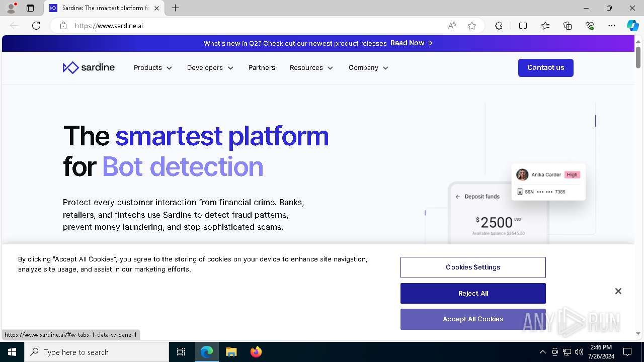
Task: Add this page to favorites star
Action: click(x=472, y=26)
